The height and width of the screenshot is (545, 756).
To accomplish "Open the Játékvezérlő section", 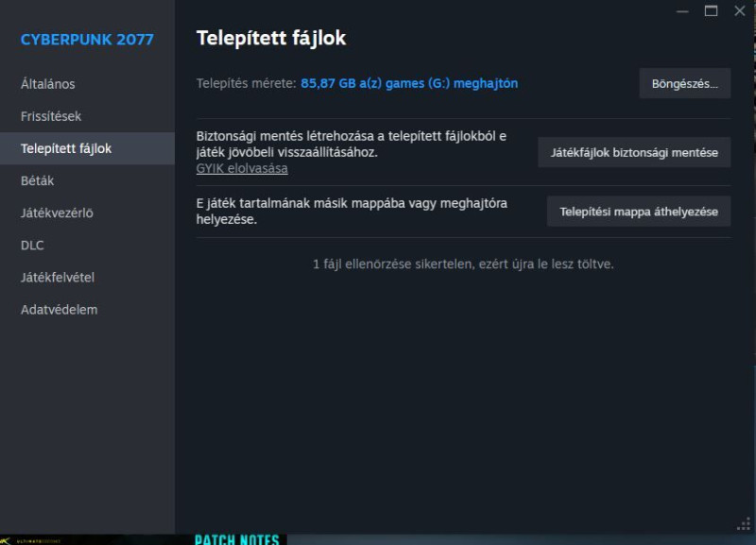I will coord(57,213).
